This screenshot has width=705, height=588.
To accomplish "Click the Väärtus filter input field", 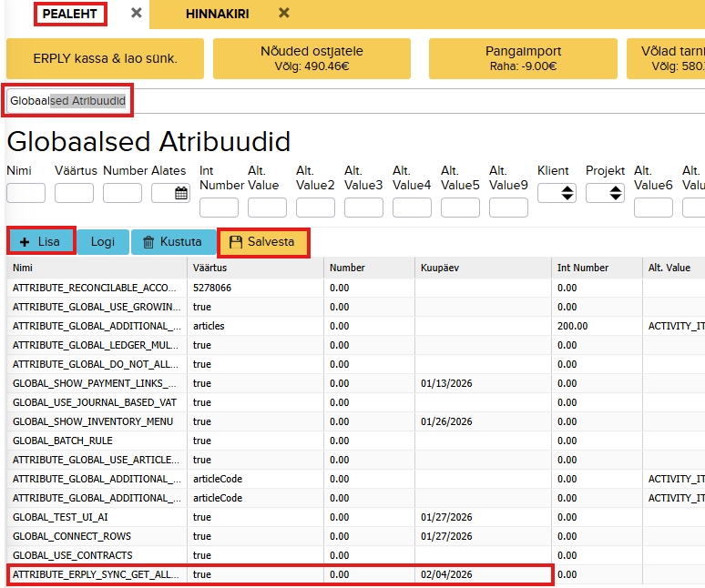I will tap(74, 193).
